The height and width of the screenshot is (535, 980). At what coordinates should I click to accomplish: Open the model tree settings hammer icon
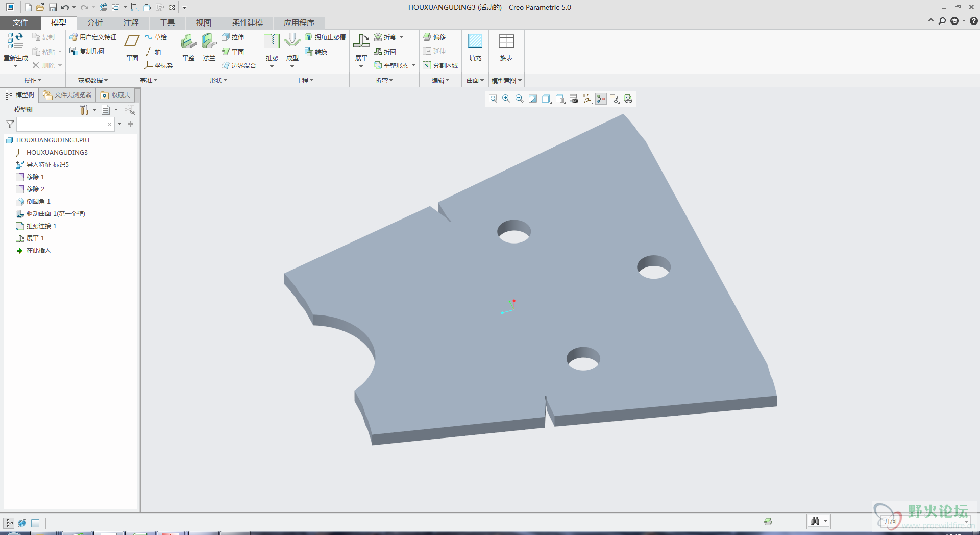click(x=84, y=110)
